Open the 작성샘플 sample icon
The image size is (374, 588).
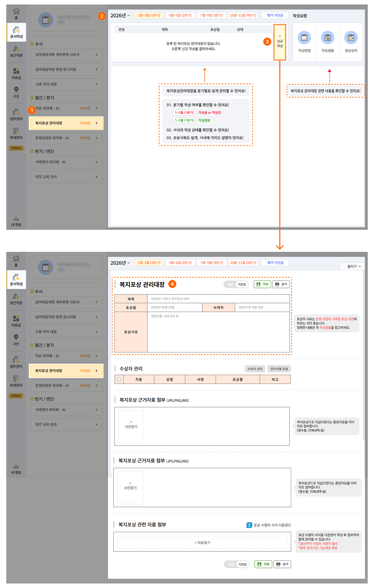coord(328,38)
